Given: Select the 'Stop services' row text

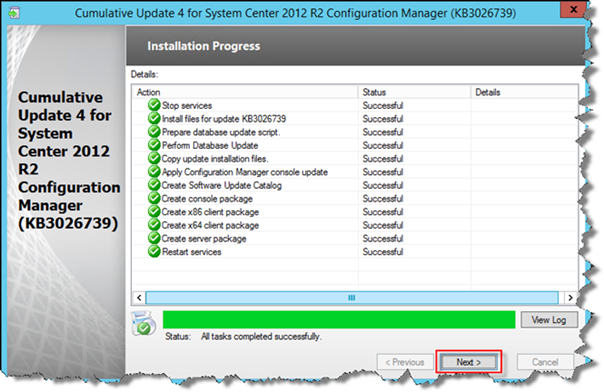Looking at the screenshot, I should 187,106.
